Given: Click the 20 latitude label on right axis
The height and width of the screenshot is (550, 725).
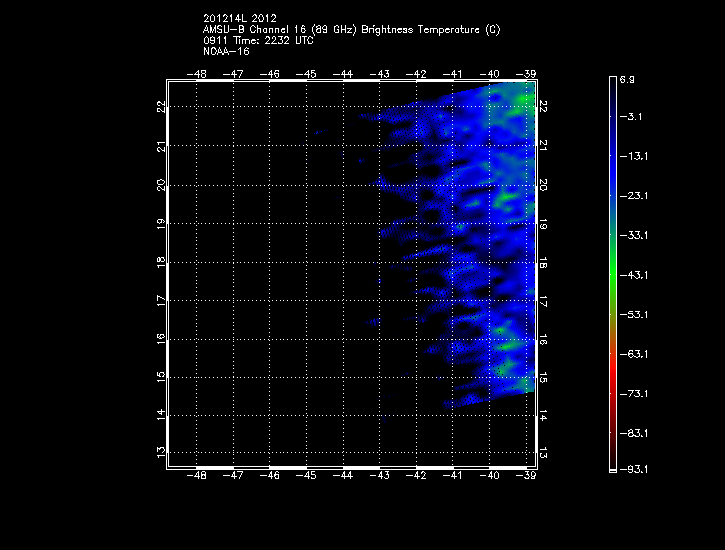Looking at the screenshot, I should click(543, 186).
